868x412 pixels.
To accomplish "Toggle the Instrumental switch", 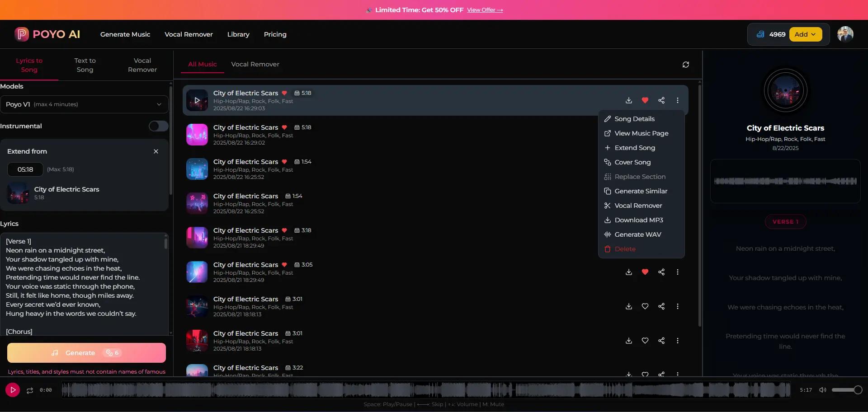I will click(x=158, y=126).
